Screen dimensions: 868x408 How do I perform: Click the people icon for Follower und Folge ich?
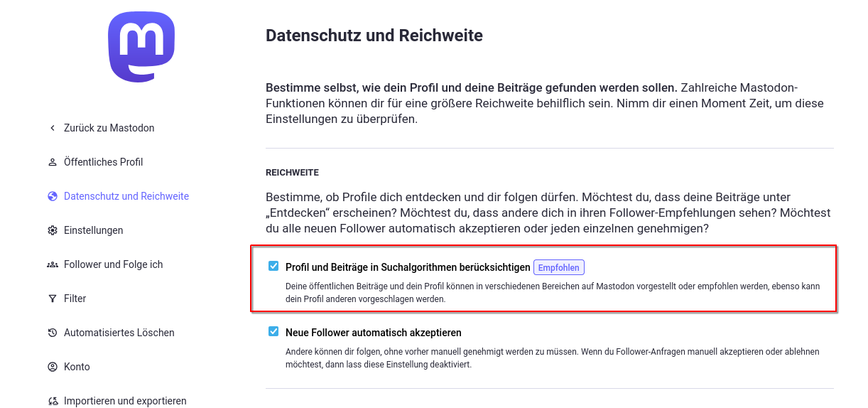[52, 264]
